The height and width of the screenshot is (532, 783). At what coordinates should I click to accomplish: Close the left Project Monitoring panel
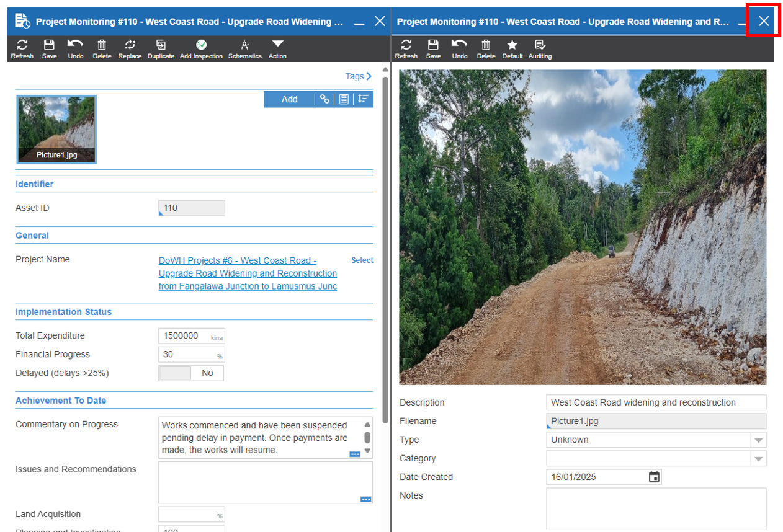[380, 21]
